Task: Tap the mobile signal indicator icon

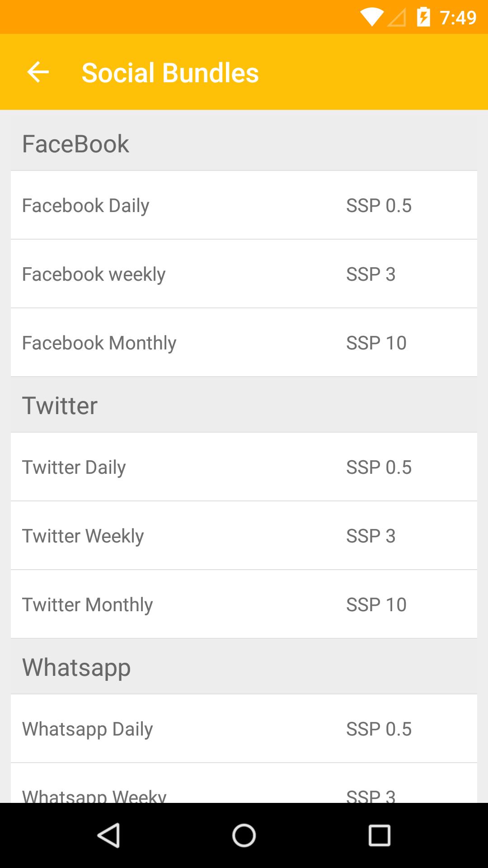Action: pyautogui.click(x=397, y=18)
